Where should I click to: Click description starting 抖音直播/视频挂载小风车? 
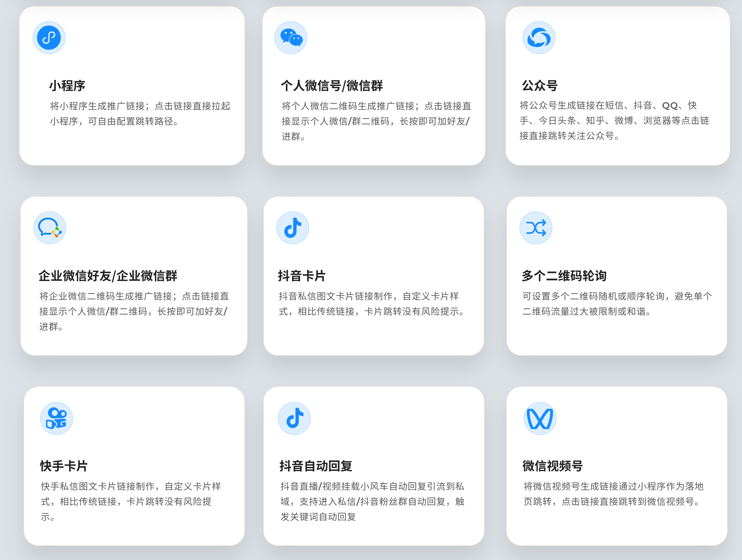coord(372,502)
